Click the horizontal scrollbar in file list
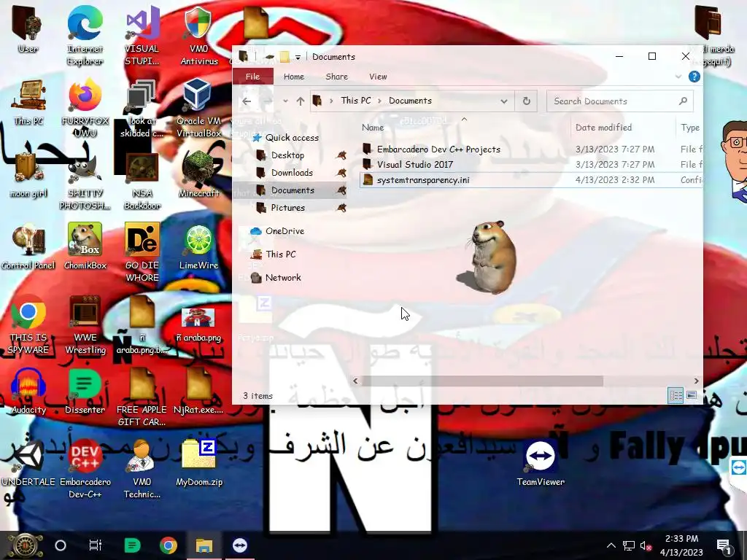 (482, 381)
